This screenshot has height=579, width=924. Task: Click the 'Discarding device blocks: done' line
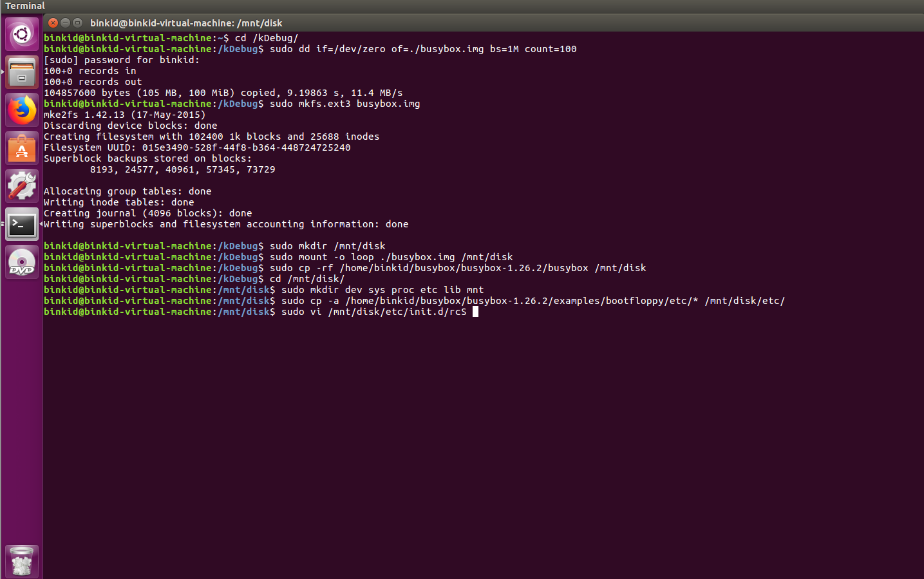tap(131, 126)
